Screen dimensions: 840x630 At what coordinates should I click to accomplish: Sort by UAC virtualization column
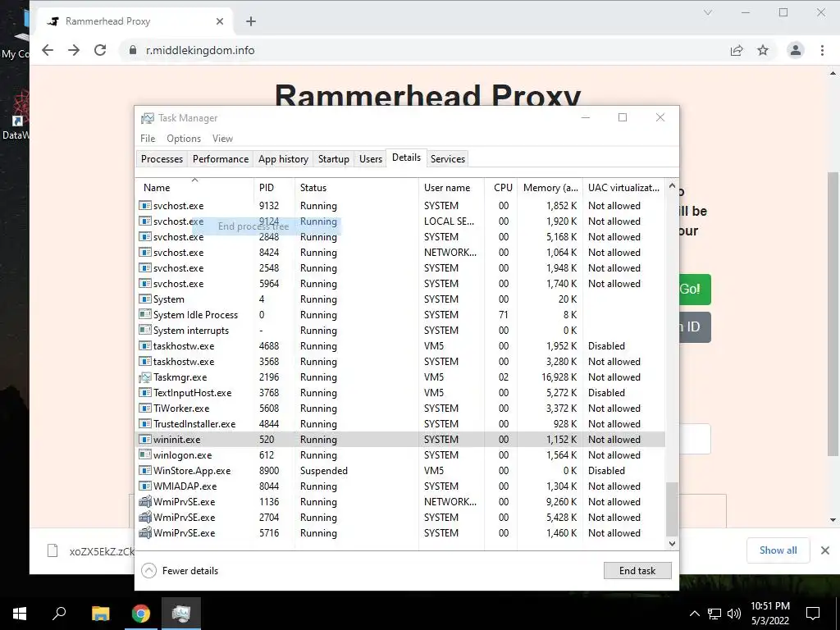click(x=623, y=188)
